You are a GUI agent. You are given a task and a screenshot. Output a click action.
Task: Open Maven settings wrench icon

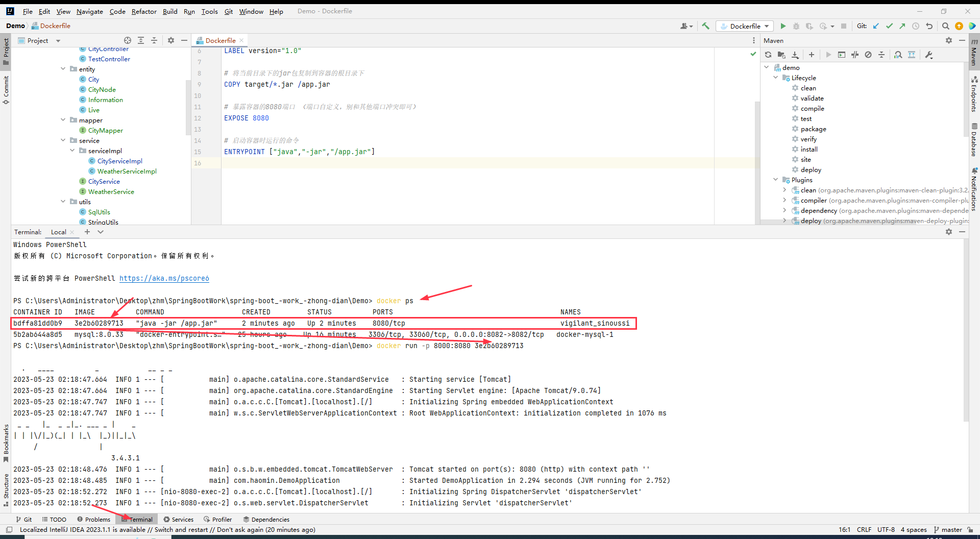[x=929, y=55]
